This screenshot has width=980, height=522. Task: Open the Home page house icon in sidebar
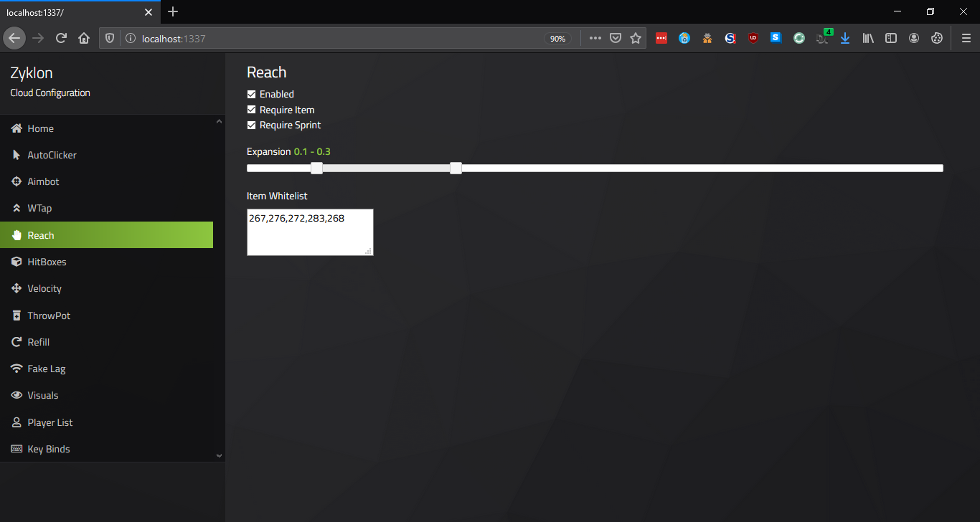tap(17, 128)
